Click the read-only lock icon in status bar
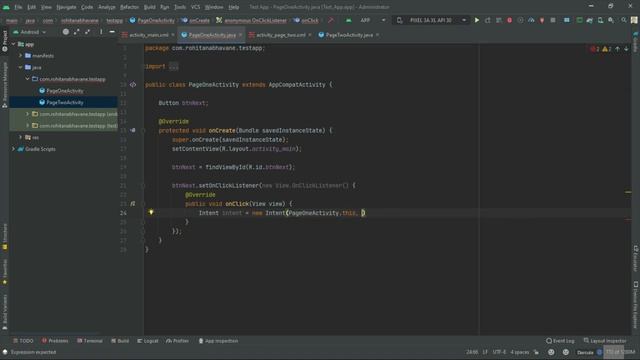Screen dimensions: 640x360 [536, 352]
